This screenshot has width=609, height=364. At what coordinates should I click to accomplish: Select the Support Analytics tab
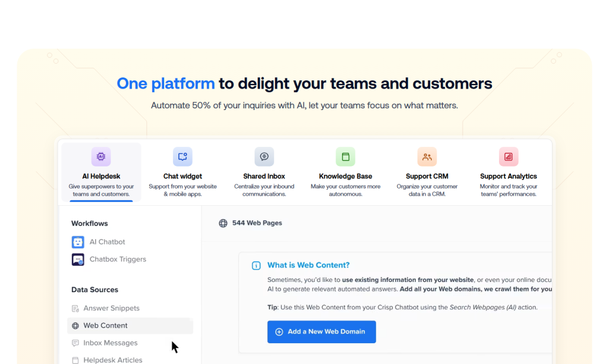pos(508,172)
